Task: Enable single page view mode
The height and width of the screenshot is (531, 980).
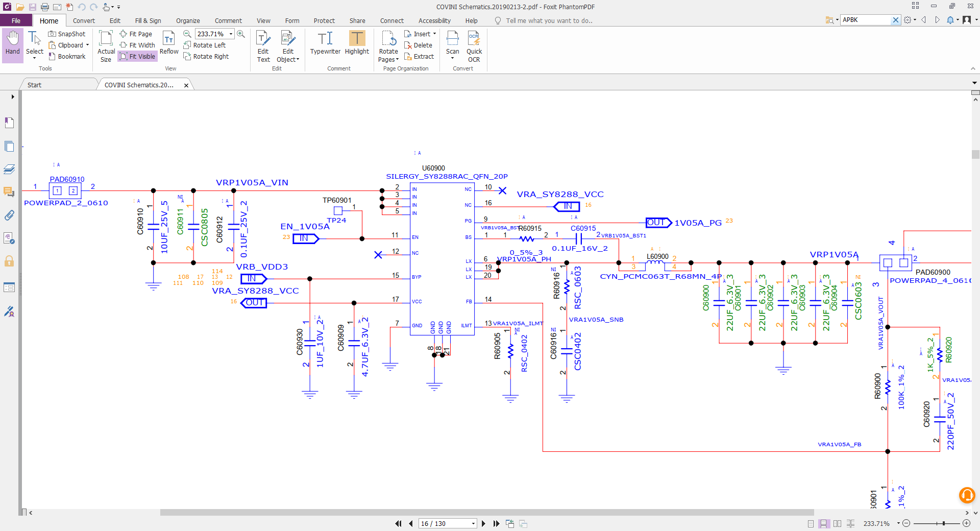Action: 811,523
